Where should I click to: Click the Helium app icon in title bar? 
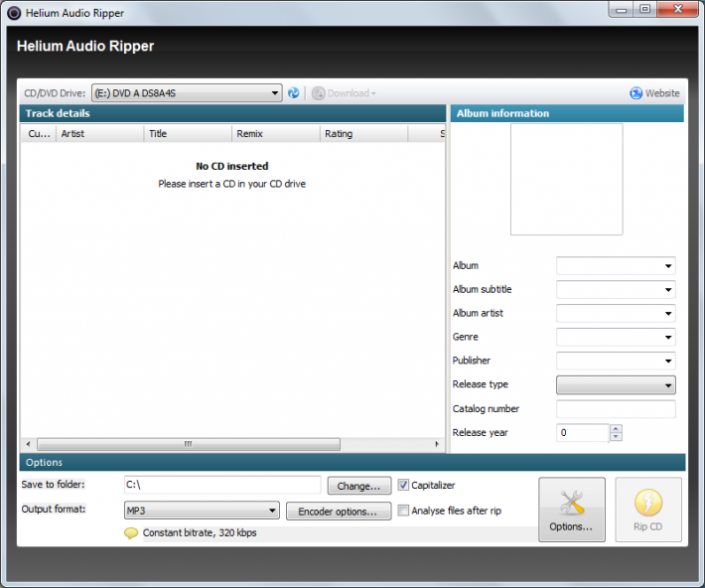point(14,13)
